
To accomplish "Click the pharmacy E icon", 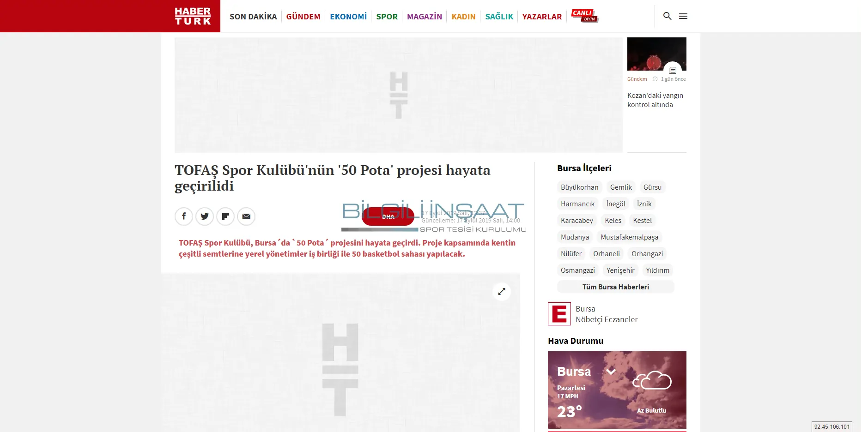I will [x=559, y=314].
